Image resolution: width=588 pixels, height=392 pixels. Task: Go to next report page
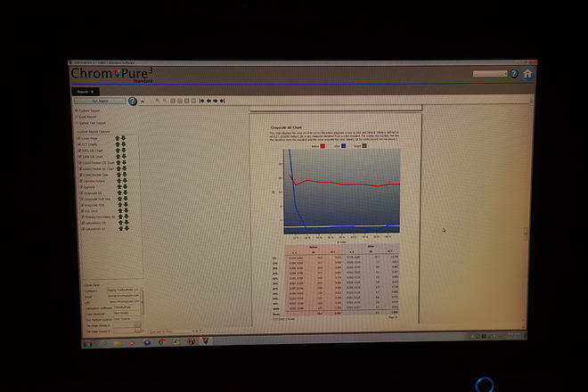point(216,101)
